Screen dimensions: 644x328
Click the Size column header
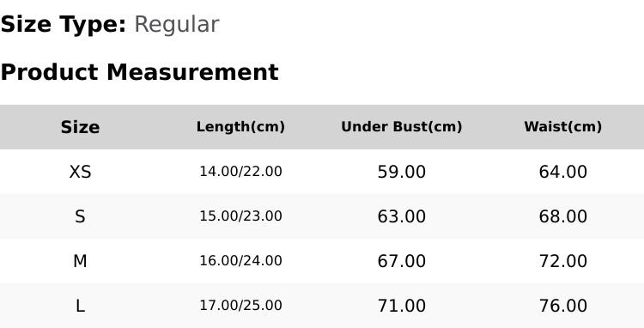tap(80, 127)
